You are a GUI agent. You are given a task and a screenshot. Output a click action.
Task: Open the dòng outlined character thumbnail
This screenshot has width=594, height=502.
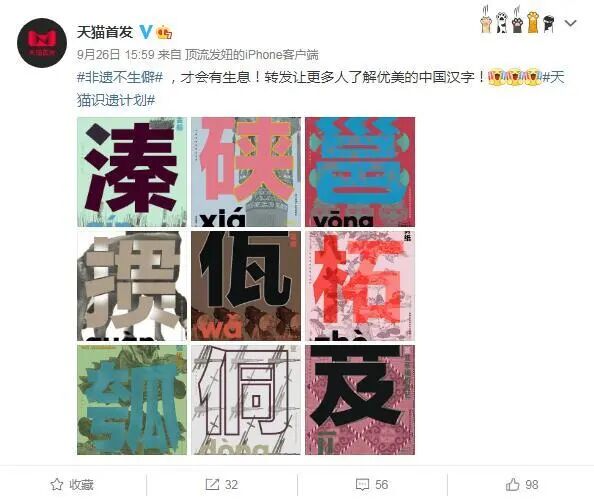coord(246,400)
